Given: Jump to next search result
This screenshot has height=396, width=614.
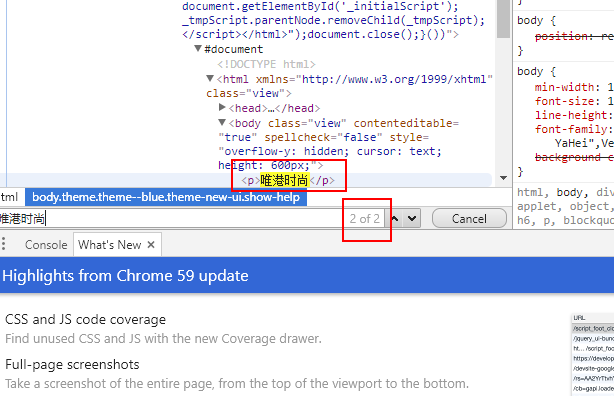Looking at the screenshot, I should pos(412,219).
